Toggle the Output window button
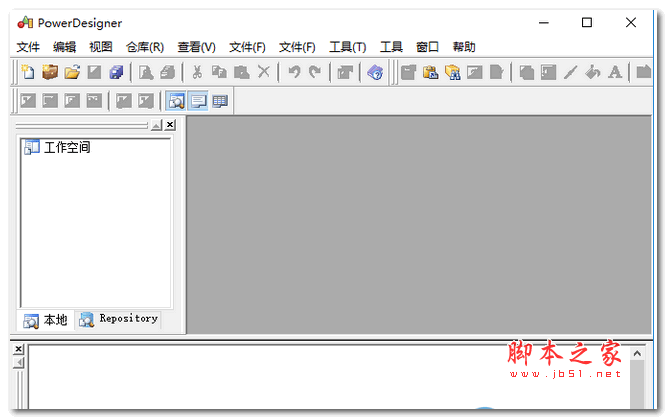 tap(198, 101)
